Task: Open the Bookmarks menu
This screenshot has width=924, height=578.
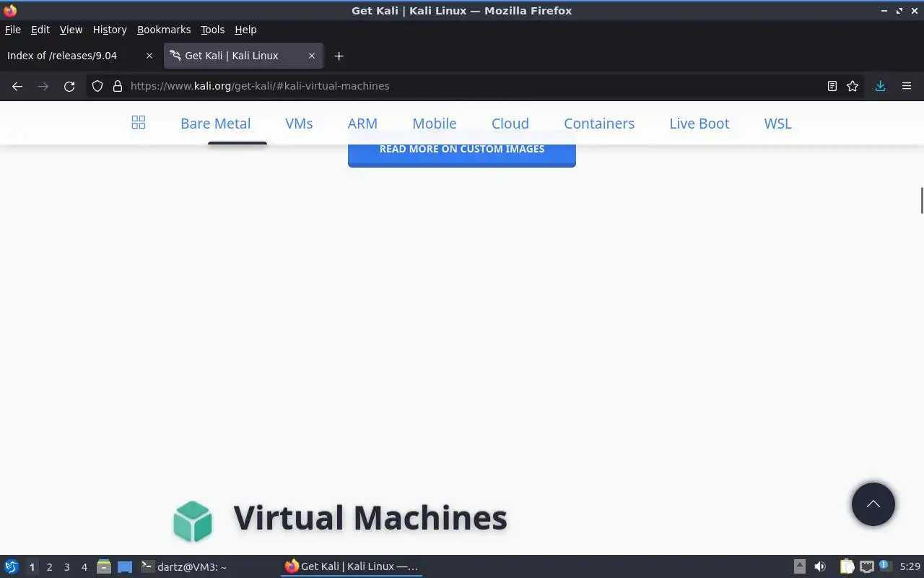Action: coord(164,30)
